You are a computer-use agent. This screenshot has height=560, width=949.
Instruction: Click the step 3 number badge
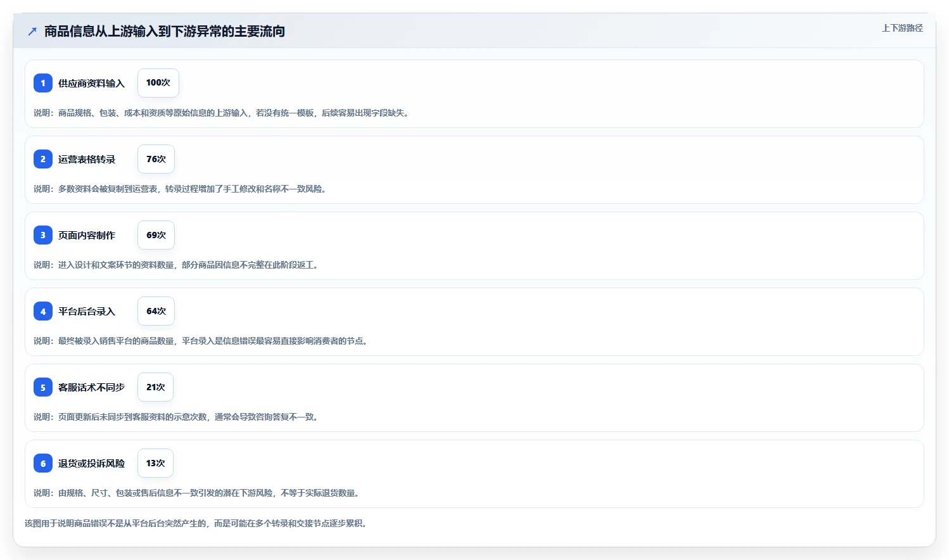pos(43,235)
